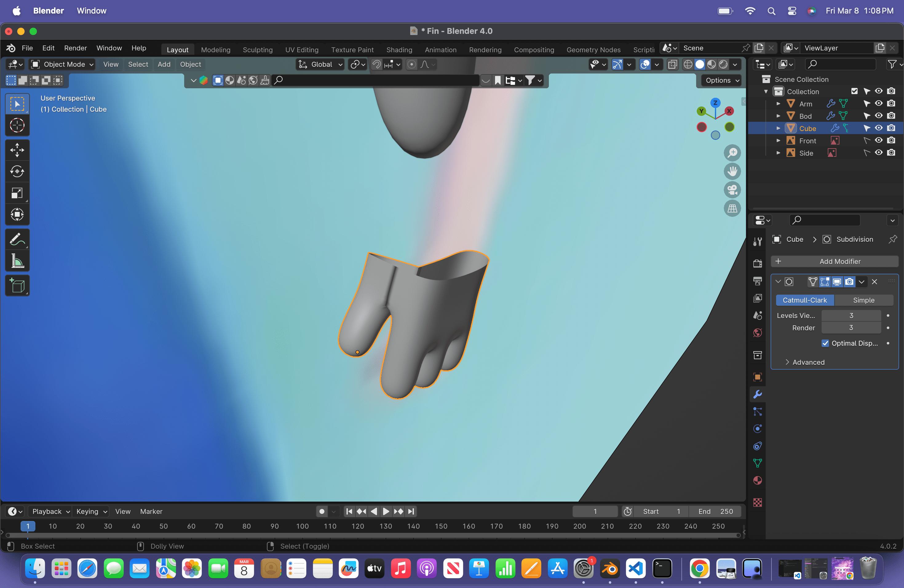This screenshot has width=904, height=588.
Task: Switch to Sculpting workspace tab
Action: (258, 50)
